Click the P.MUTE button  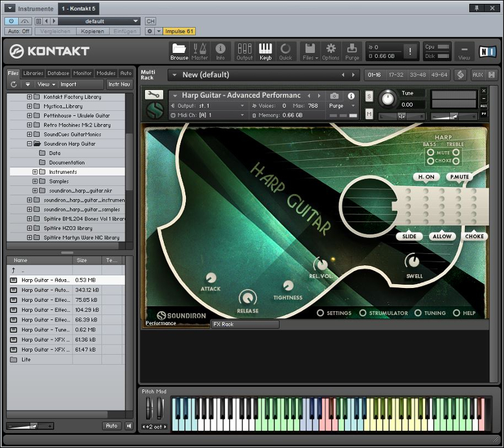pos(459,177)
